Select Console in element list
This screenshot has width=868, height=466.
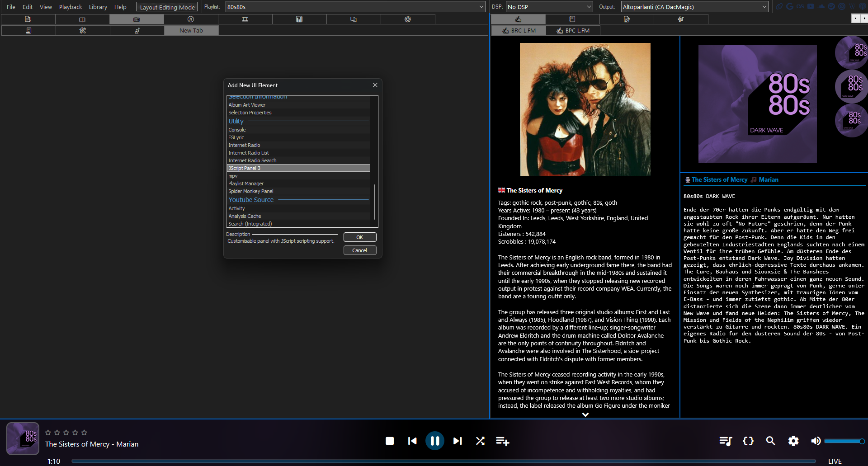[x=298, y=130]
